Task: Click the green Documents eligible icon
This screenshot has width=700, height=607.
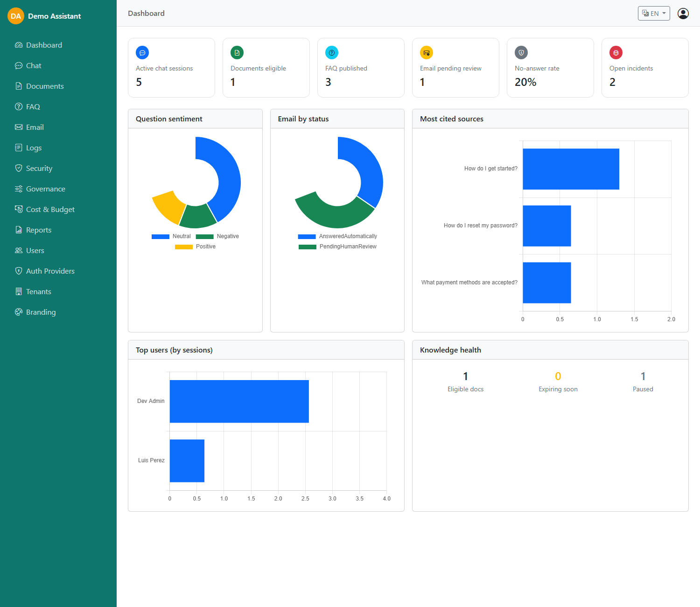Action: coord(237,53)
